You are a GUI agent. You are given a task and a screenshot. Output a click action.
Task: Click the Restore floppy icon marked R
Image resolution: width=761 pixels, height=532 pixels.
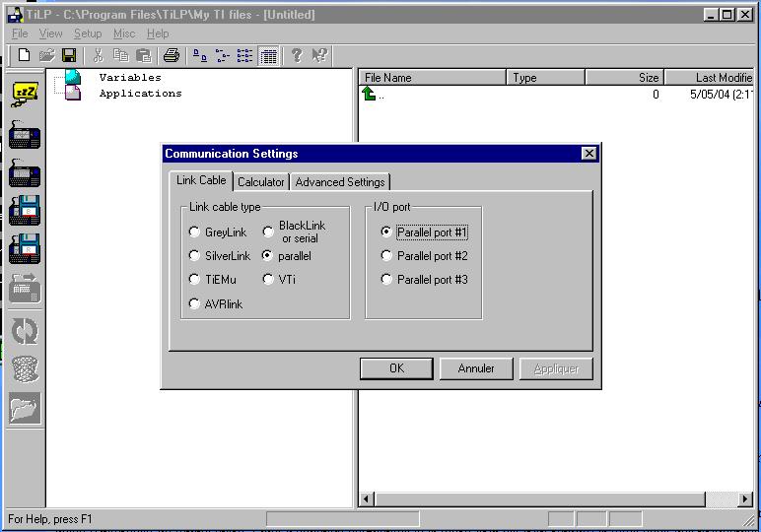click(25, 249)
